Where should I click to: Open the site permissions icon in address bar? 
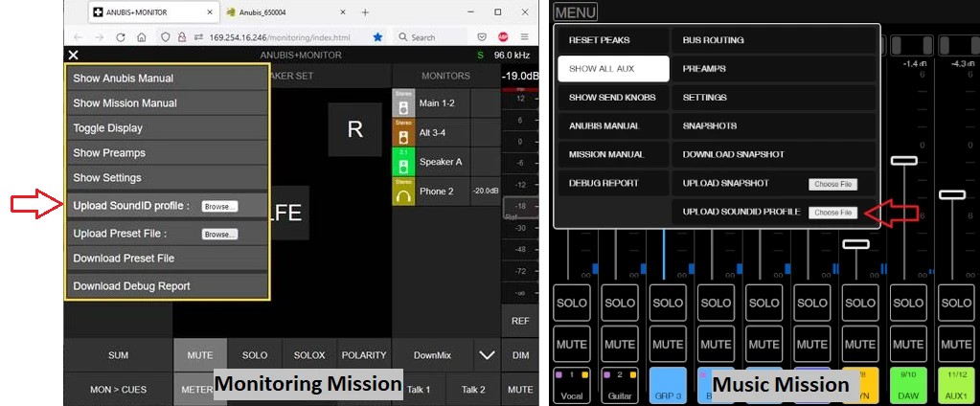[x=198, y=37]
